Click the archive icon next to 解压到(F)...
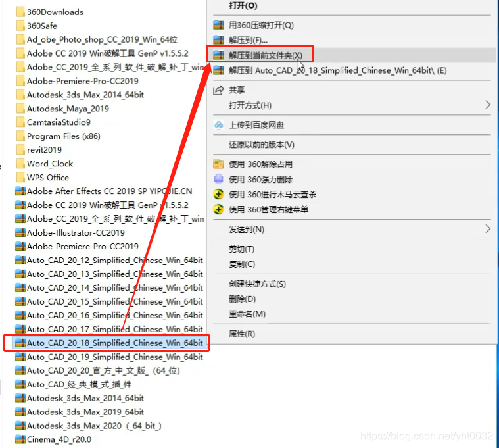499x448 pixels. pos(218,40)
